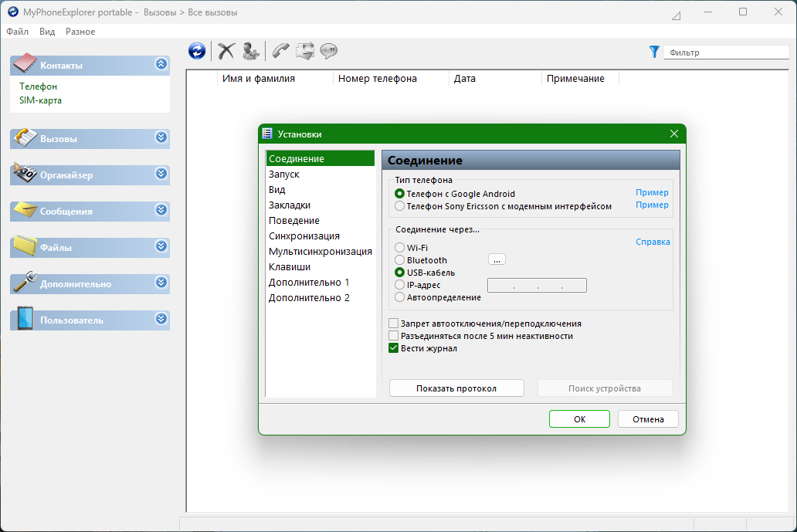Click the Bluetooth browse (...) button
The height and width of the screenshot is (532, 797).
pos(497,259)
